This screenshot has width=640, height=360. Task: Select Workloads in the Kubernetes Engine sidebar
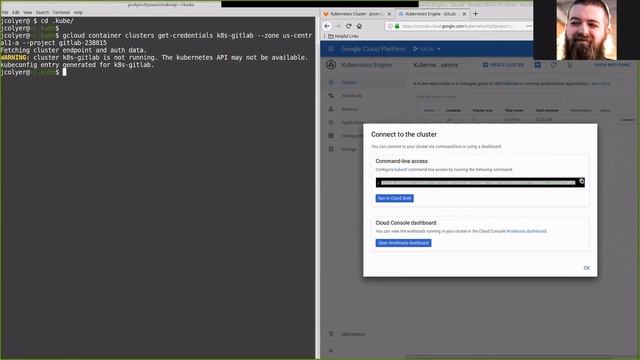click(351, 96)
